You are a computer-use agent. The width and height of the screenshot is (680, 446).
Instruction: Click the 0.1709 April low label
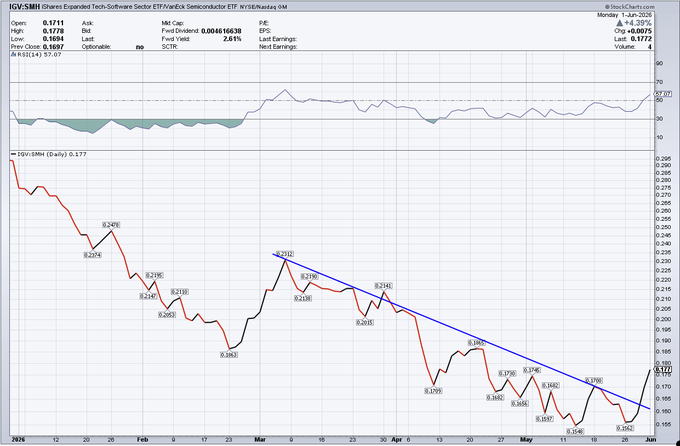click(x=433, y=391)
